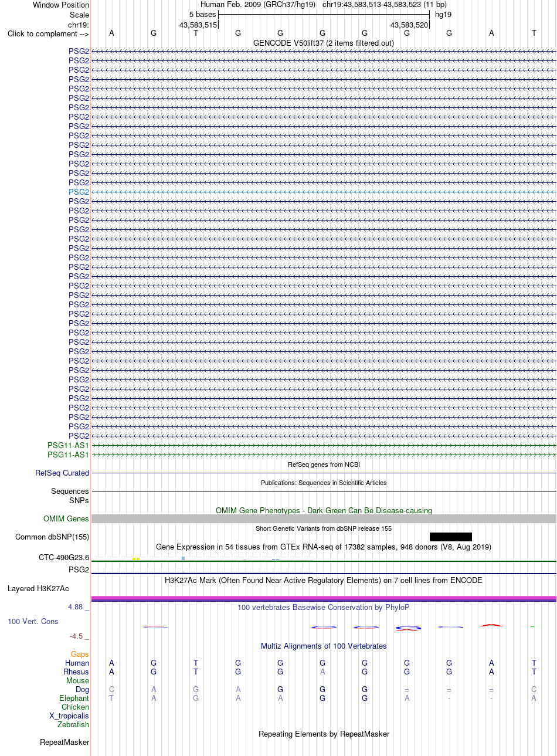The height and width of the screenshot is (756, 557).
Task: Click the 'chr19:' ruler label
Action: 79,25
